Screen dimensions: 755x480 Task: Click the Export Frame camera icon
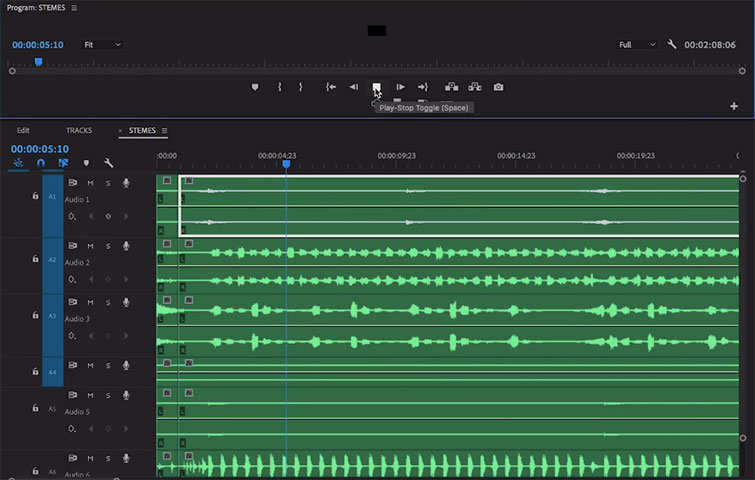pos(498,87)
